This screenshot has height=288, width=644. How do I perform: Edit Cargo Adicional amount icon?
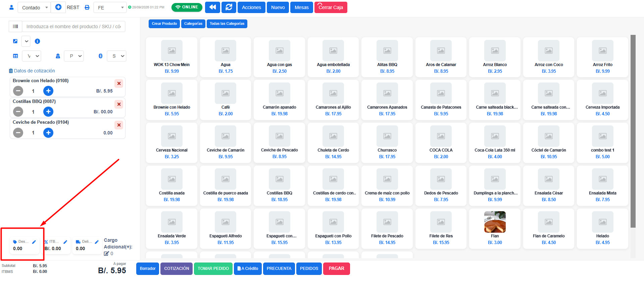[106, 254]
